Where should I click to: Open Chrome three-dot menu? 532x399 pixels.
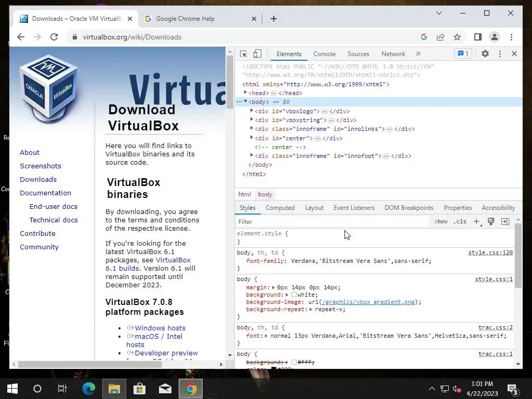click(511, 37)
